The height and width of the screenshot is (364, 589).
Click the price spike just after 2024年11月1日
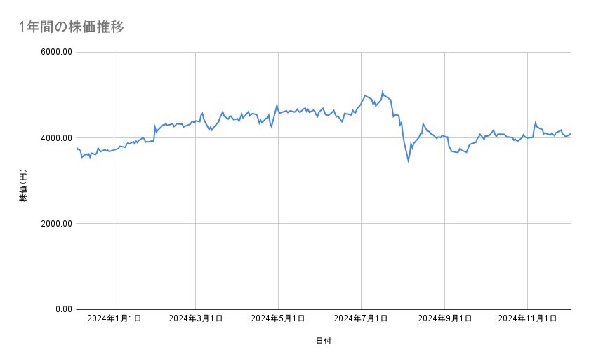tap(536, 123)
